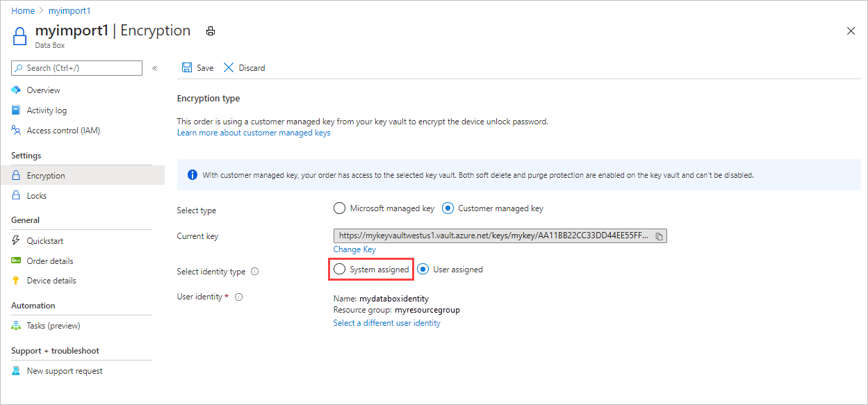
Task: Click the Device details key icon
Action: [x=16, y=281]
